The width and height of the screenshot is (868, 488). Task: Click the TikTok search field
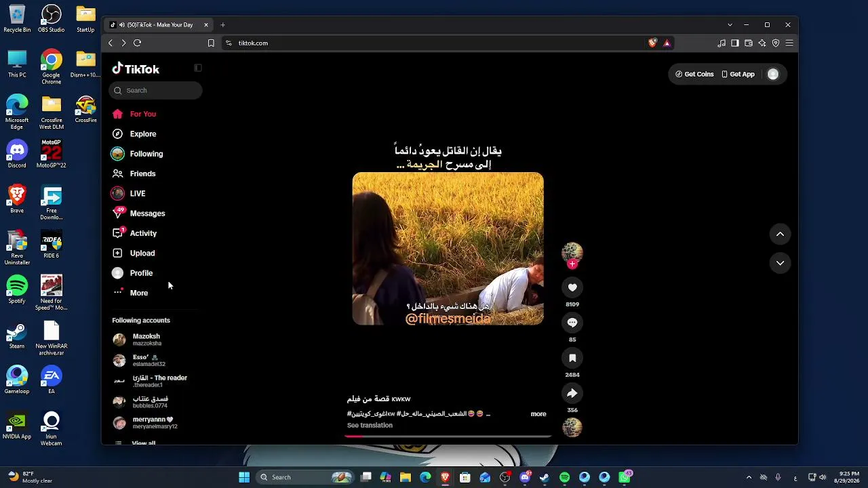pos(155,90)
